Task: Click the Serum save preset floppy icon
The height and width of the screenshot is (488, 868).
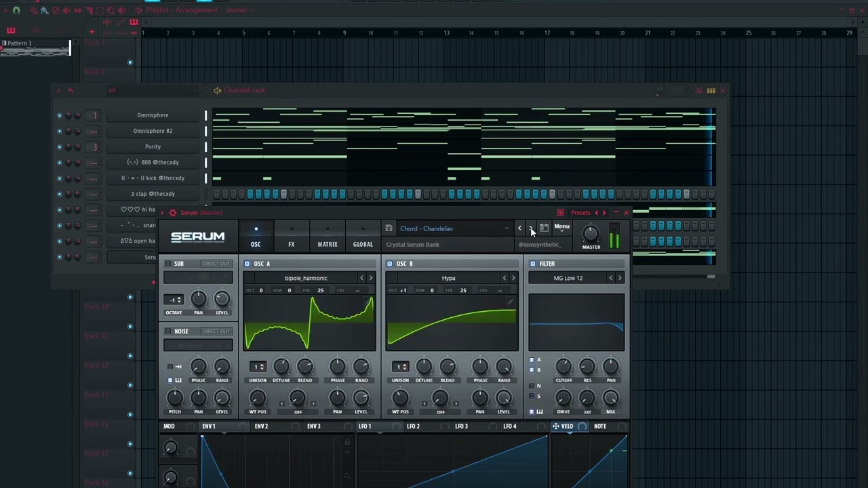Action: (389, 228)
